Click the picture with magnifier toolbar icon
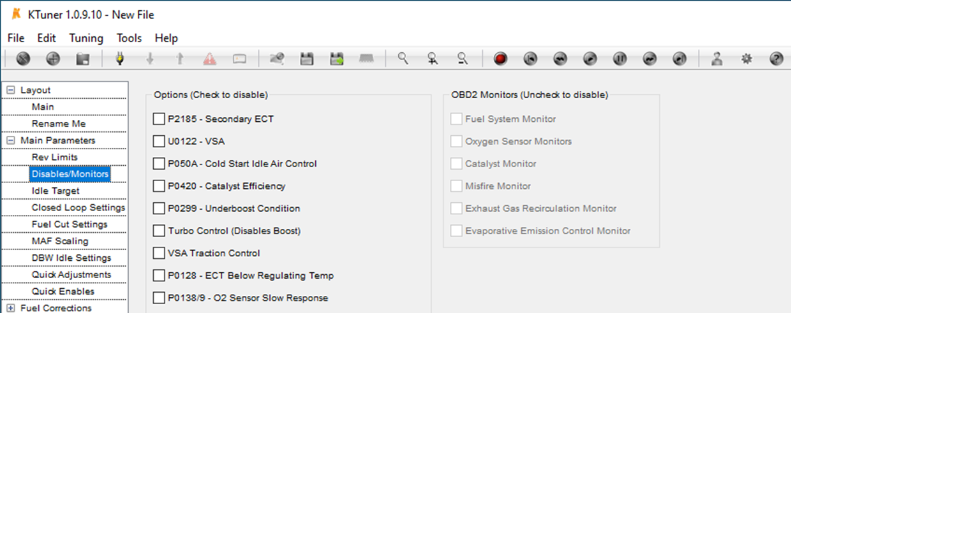The height and width of the screenshot is (551, 980). pos(277,59)
